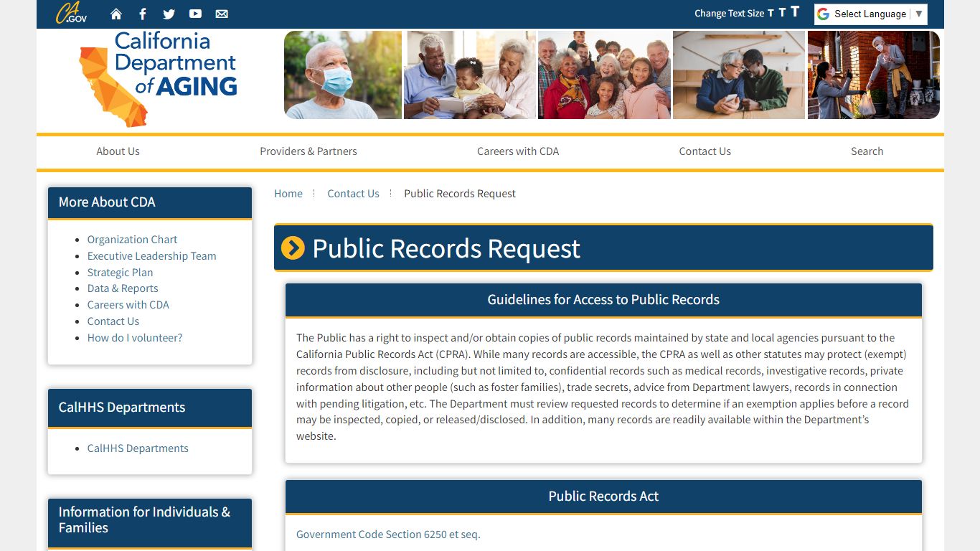Go to Home breadcrumb link

[x=288, y=194]
